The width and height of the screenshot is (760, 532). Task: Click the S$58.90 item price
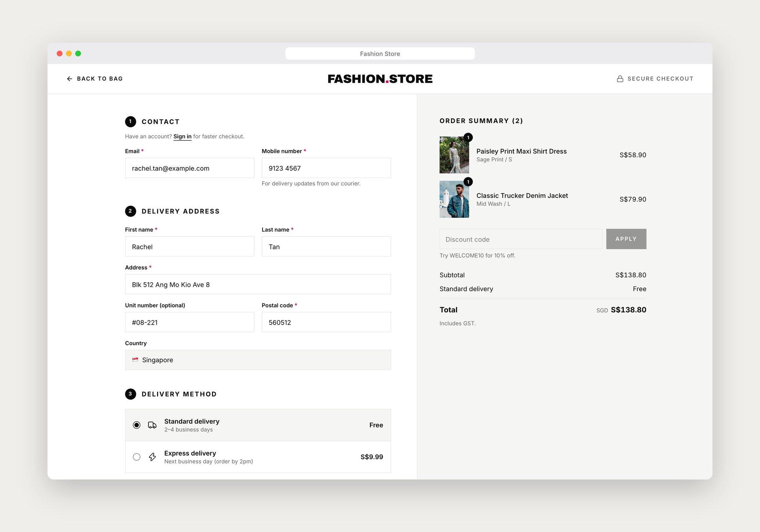[x=633, y=155]
